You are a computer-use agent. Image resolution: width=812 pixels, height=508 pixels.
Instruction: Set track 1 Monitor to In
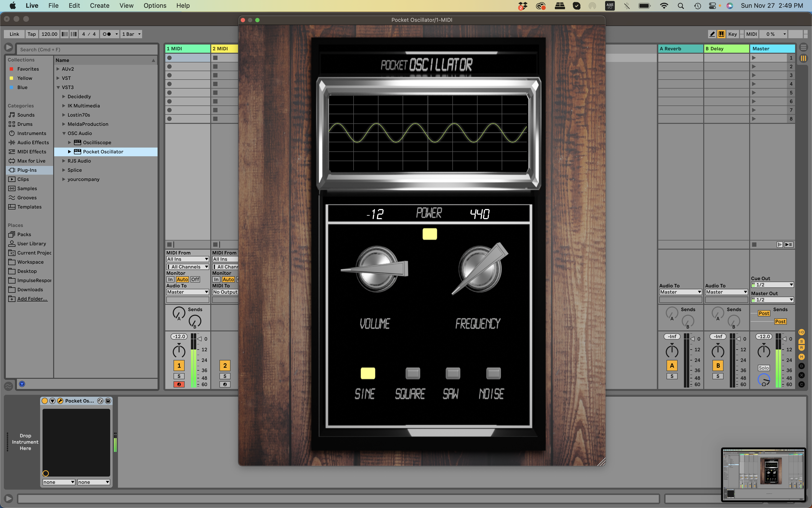(170, 280)
